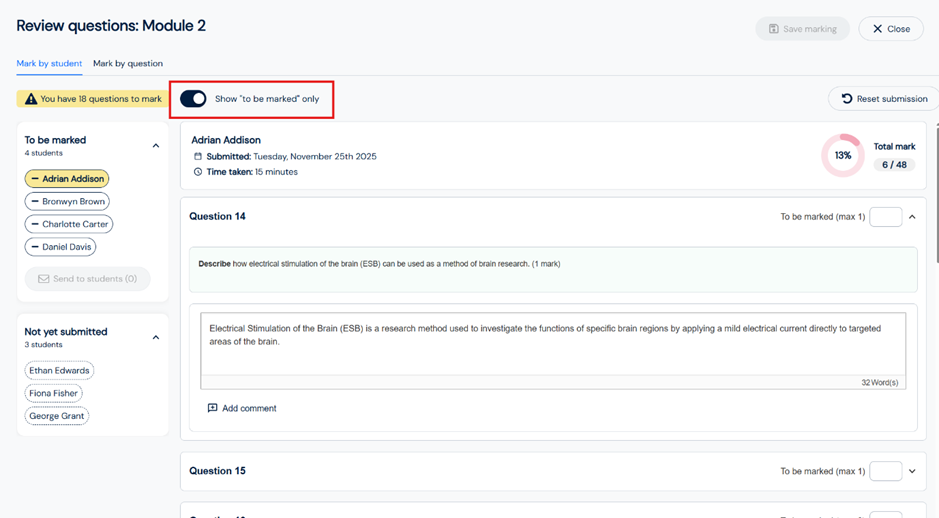Viewport: 939px width, 518px height.
Task: Click the Add comment speech bubble icon
Action: (x=212, y=408)
